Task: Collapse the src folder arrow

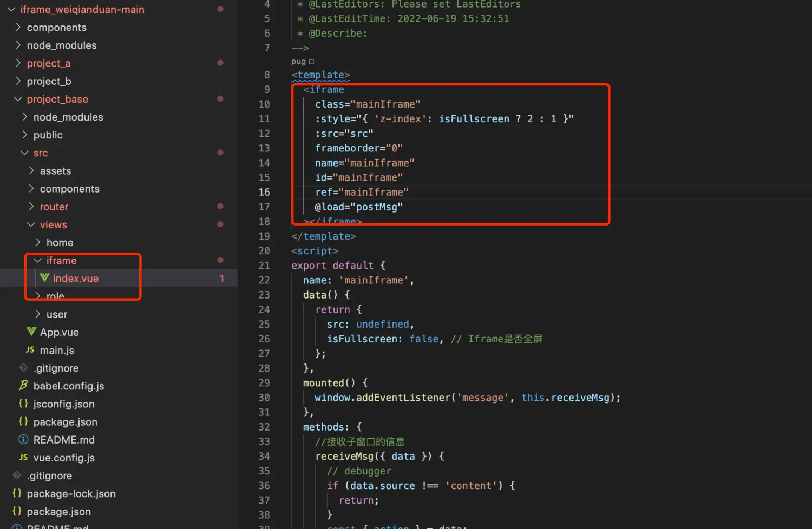Action: click(24, 153)
